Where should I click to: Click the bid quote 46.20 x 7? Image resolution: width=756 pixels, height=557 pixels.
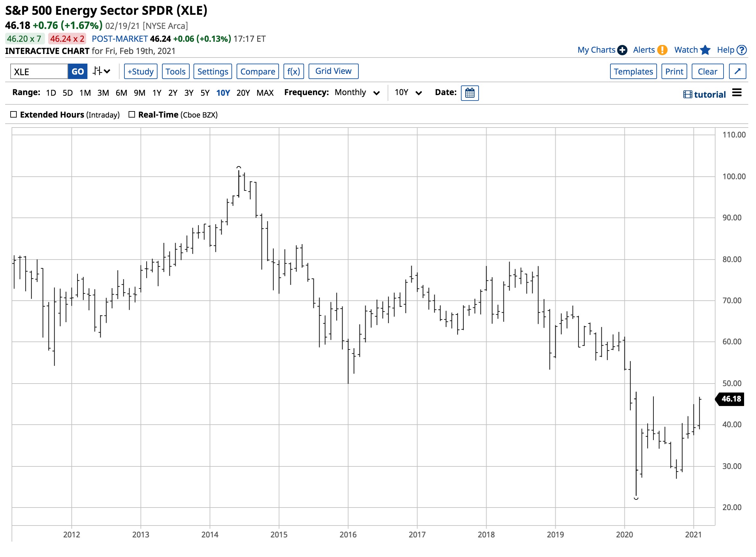point(24,39)
